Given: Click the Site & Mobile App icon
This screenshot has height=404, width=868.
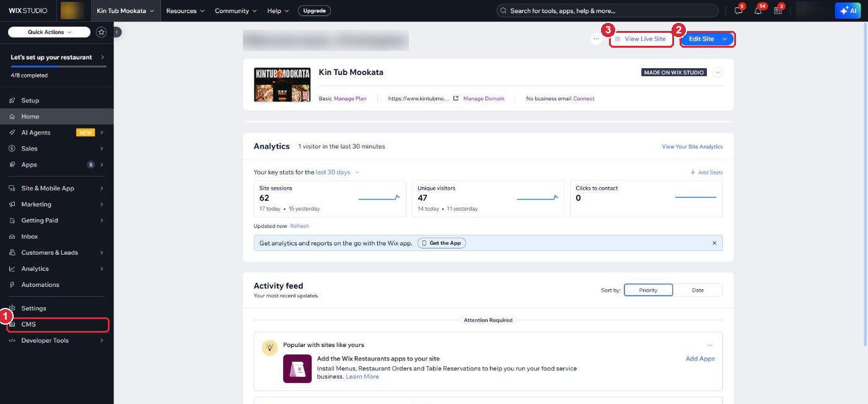Looking at the screenshot, I should (12, 188).
